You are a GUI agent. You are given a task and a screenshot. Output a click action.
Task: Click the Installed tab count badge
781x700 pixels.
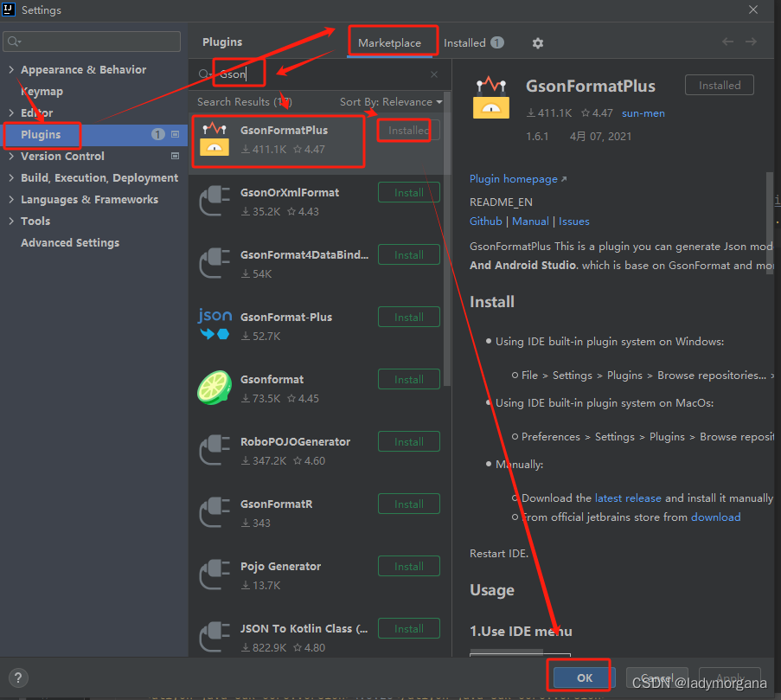497,43
